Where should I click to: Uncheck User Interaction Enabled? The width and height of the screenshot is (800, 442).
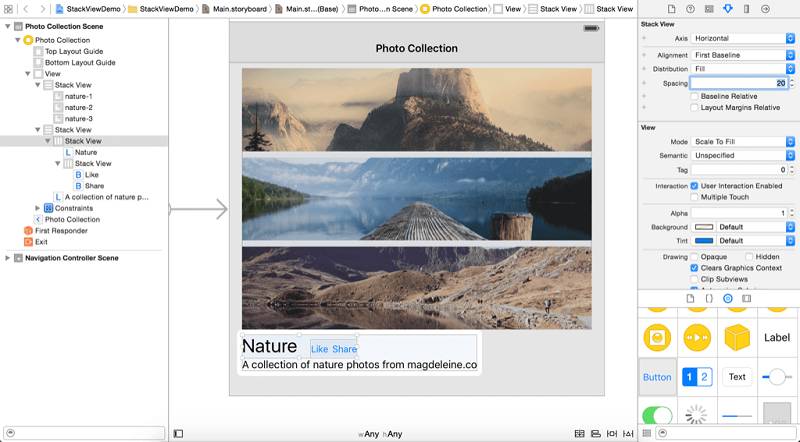point(694,186)
